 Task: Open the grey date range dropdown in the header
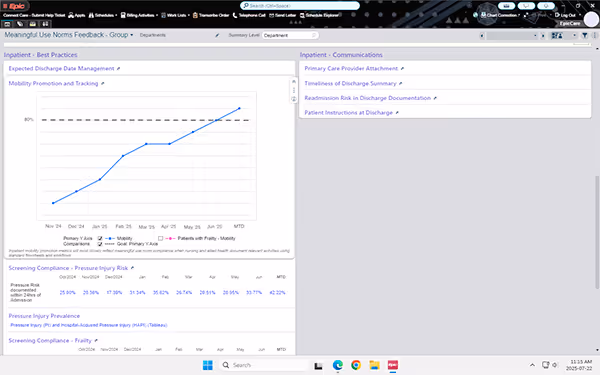tap(512, 36)
